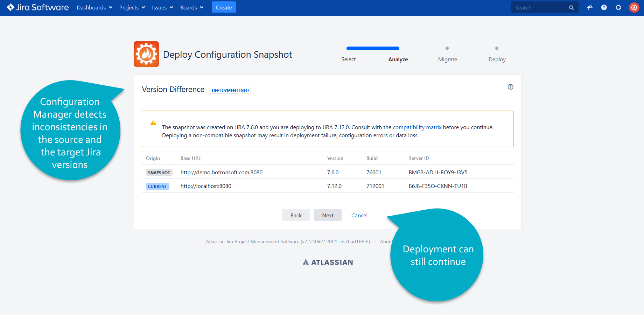The height and width of the screenshot is (315, 644).
Task: Open the Version Difference help icon
Action: (x=511, y=87)
